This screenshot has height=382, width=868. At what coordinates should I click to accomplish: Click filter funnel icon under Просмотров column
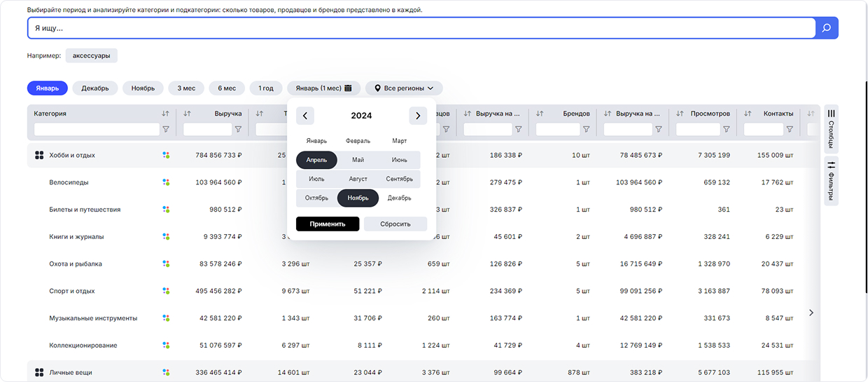coord(726,129)
